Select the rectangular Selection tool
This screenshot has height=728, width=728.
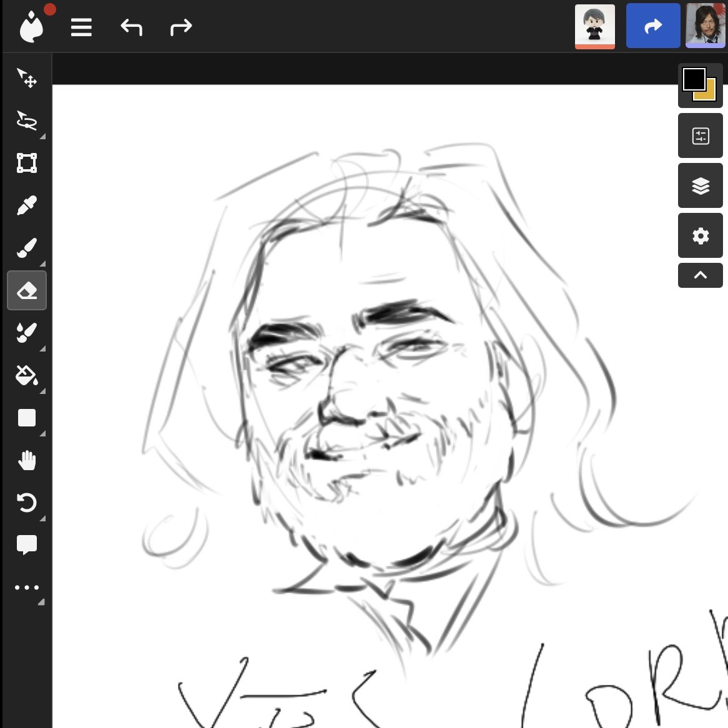click(x=27, y=164)
